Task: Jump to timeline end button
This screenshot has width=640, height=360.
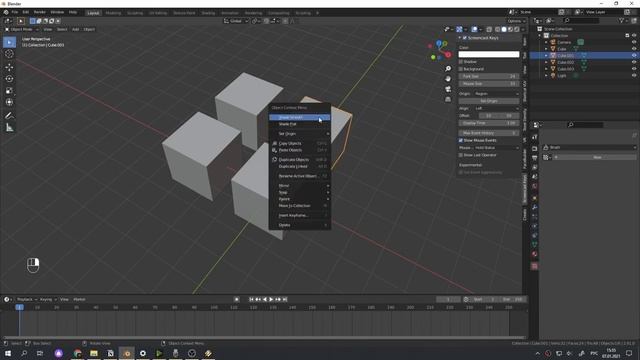Action: pyautogui.click(x=285, y=300)
